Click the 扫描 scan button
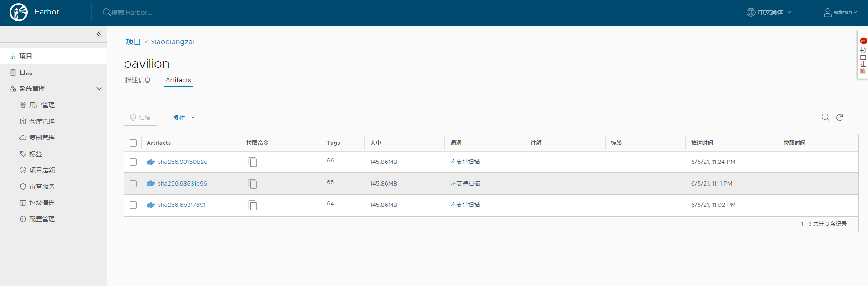This screenshot has width=868, height=286. pos(140,118)
